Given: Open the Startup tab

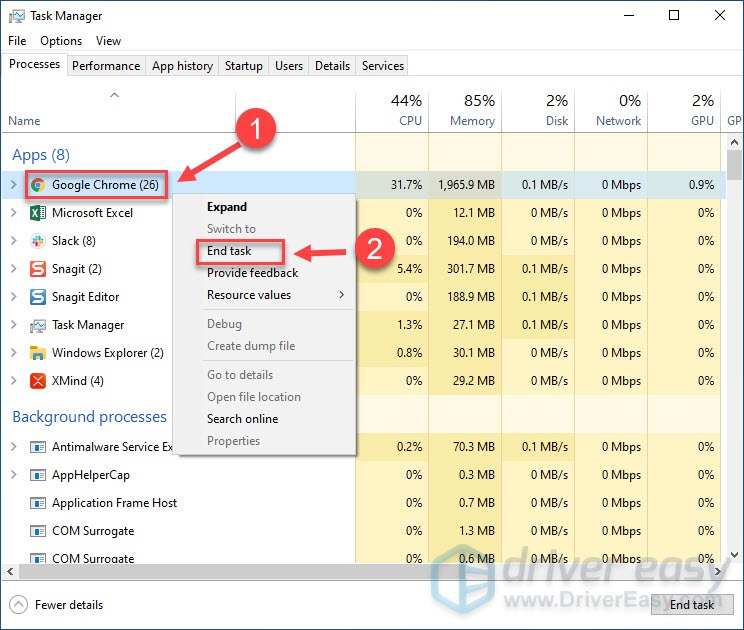Looking at the screenshot, I should point(243,66).
